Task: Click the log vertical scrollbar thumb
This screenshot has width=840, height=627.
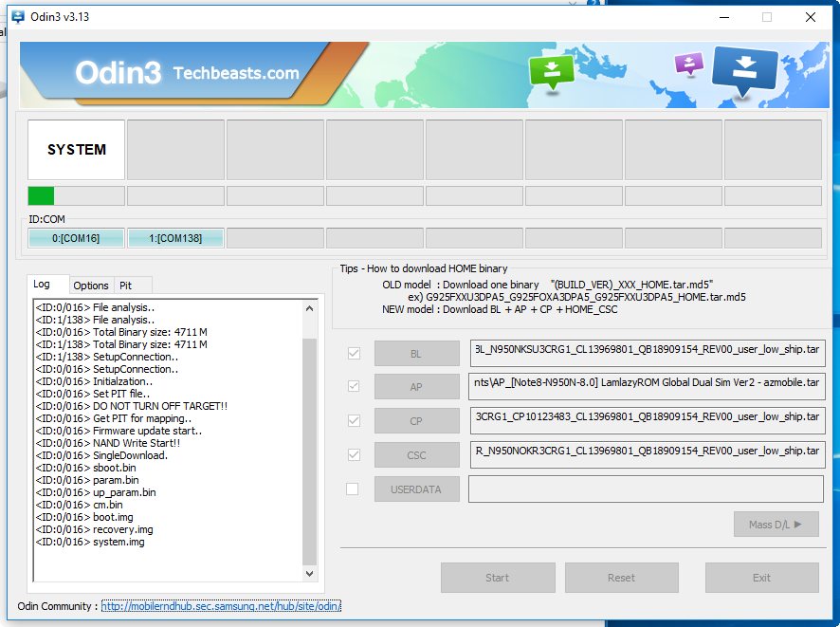Action: click(x=309, y=452)
